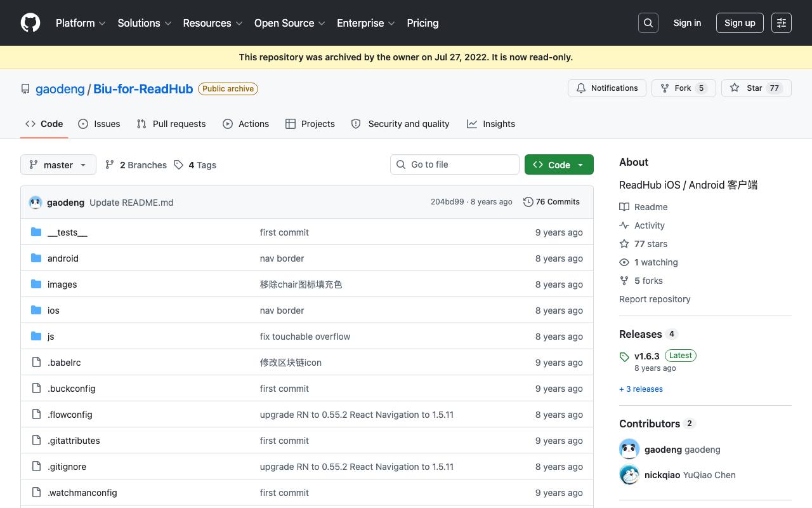
Task: Click the Go to file search field
Action: (x=455, y=164)
